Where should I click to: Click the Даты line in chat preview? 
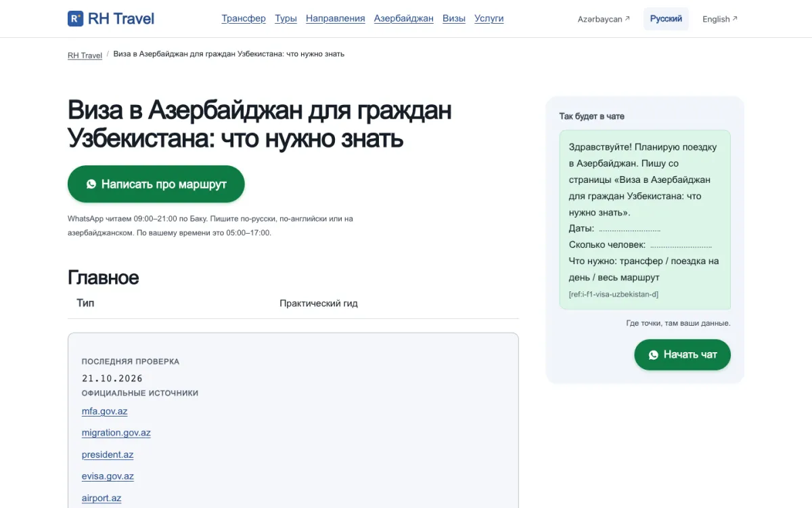click(614, 228)
